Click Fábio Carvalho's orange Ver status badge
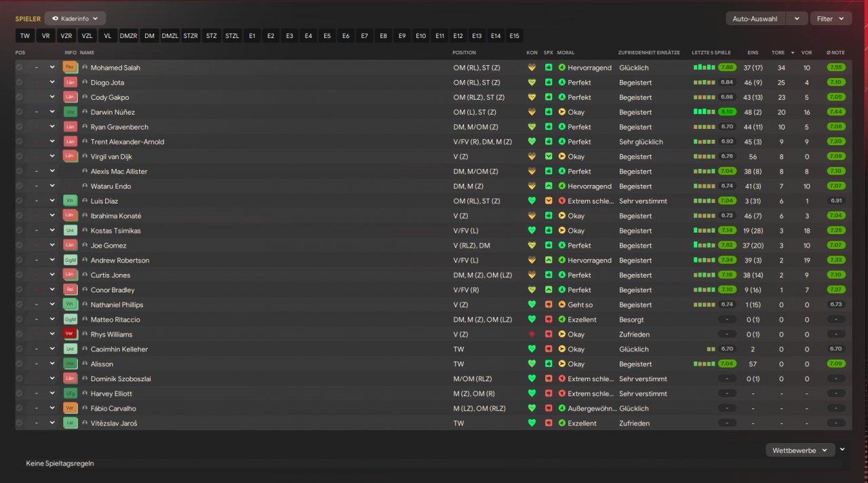Image resolution: width=868 pixels, height=483 pixels. [70, 408]
